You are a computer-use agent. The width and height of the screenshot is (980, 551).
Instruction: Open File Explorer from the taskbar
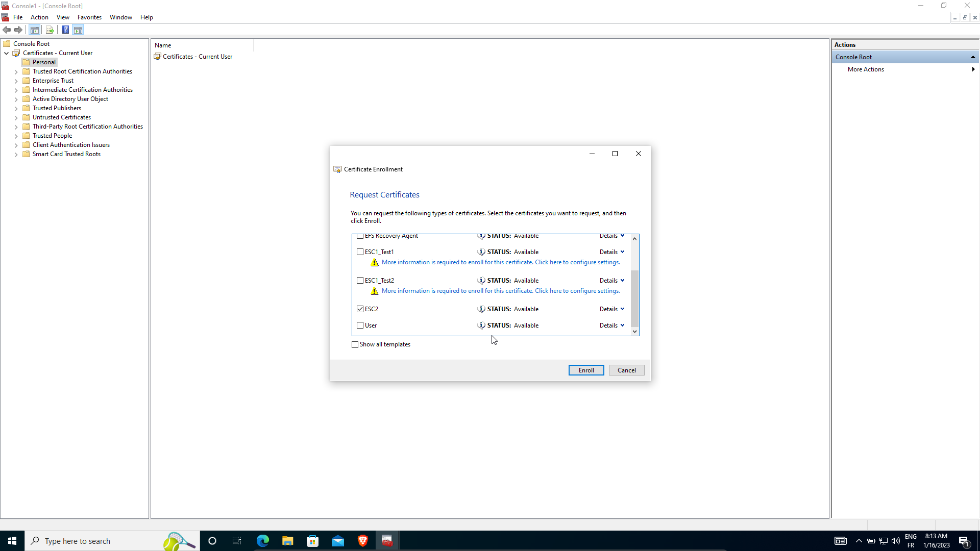(x=288, y=541)
